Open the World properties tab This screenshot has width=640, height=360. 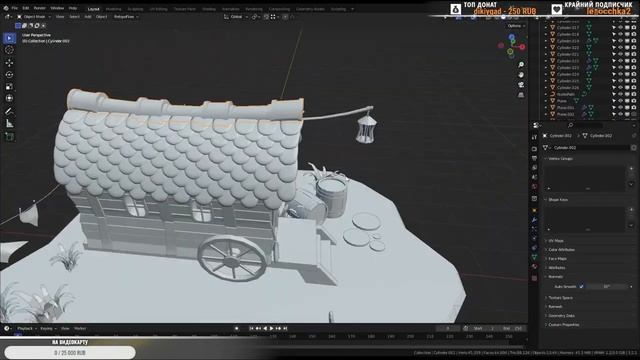click(534, 186)
